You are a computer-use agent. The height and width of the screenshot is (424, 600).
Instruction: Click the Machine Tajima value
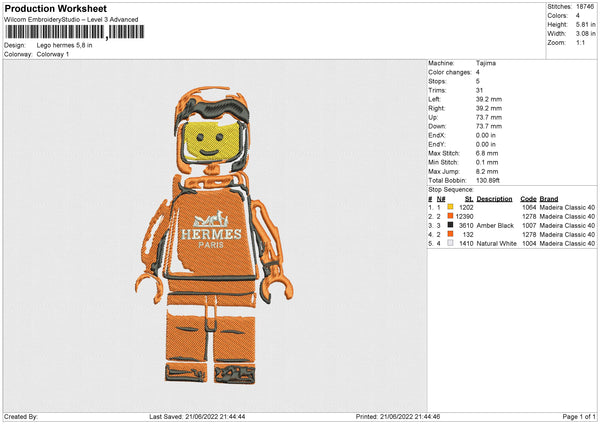coord(486,63)
